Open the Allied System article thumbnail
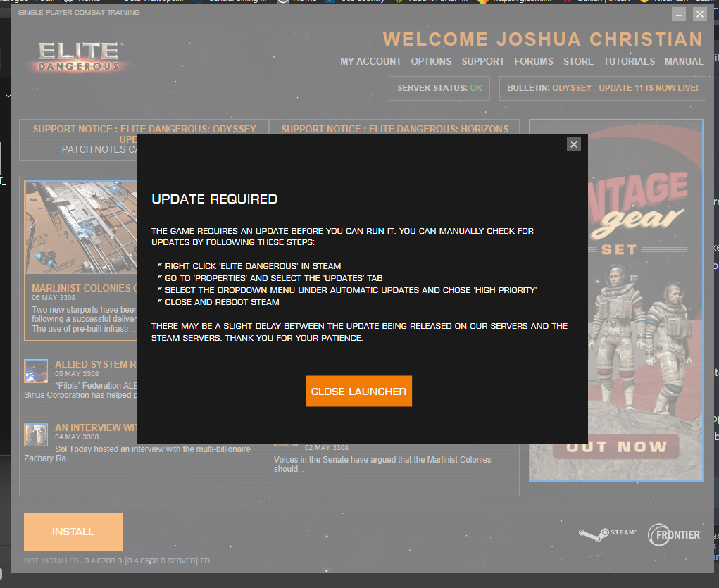The width and height of the screenshot is (719, 588). (36, 371)
